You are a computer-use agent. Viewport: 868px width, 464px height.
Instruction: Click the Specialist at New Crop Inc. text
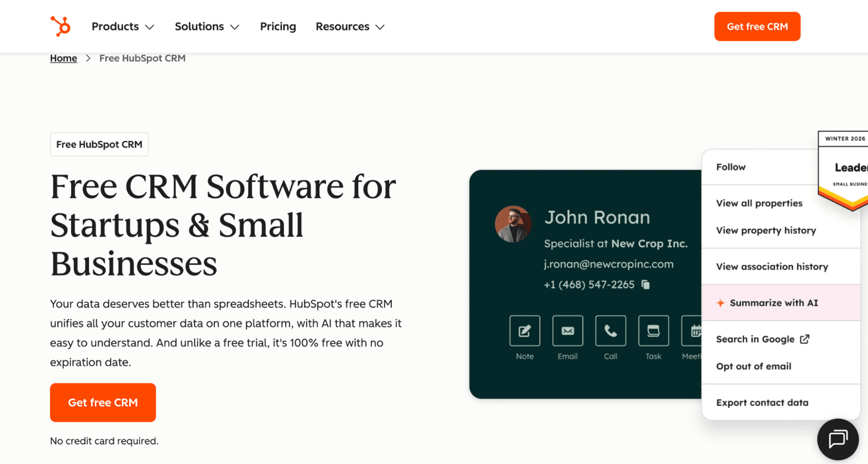pyautogui.click(x=616, y=243)
